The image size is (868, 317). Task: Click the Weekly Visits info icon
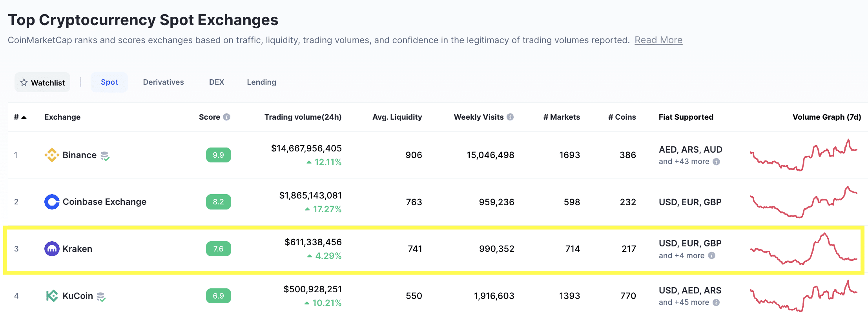[510, 117]
